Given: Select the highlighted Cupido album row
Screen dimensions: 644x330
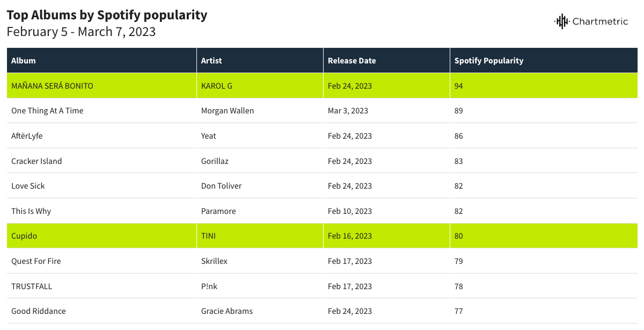Looking at the screenshot, I should (x=24, y=236).
